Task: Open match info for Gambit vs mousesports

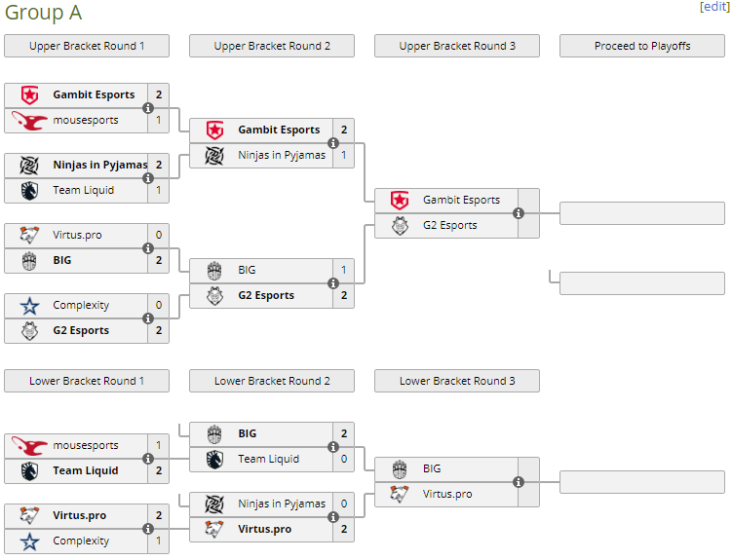Action: [x=148, y=108]
